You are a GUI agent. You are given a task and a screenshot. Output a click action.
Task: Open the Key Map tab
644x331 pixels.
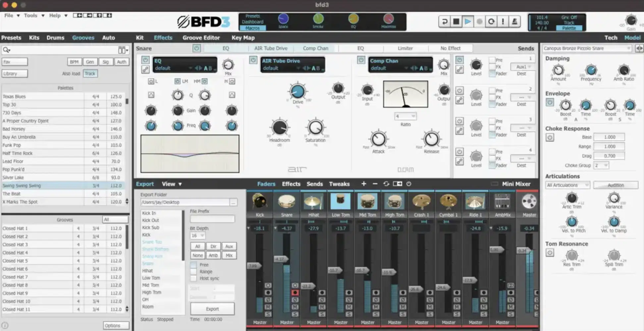[243, 37]
